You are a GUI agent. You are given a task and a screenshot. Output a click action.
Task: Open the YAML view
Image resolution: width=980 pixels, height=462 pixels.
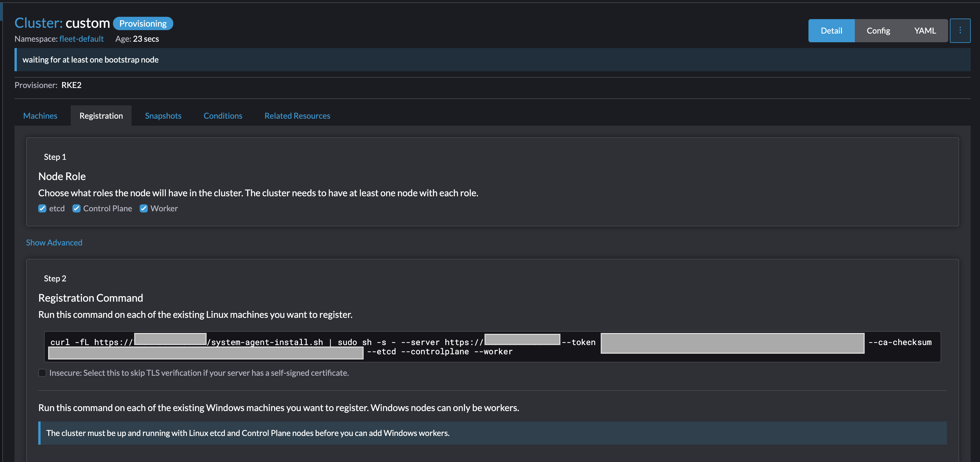click(x=925, y=31)
